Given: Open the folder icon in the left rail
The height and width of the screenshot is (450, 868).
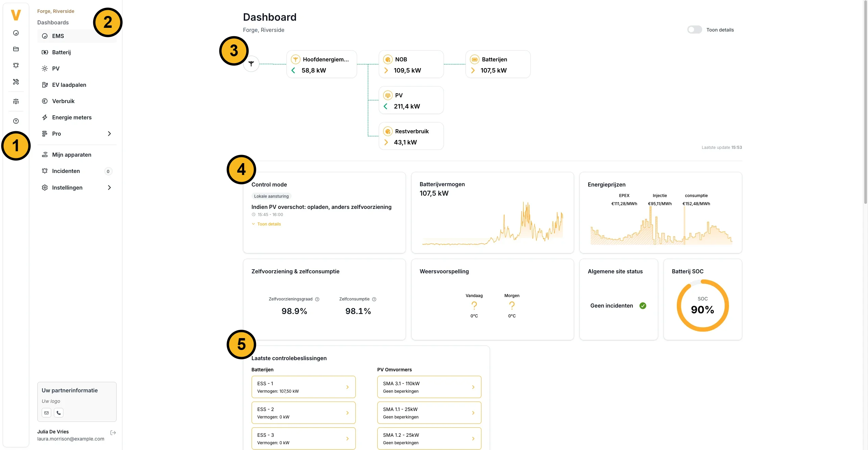Looking at the screenshot, I should [x=16, y=49].
